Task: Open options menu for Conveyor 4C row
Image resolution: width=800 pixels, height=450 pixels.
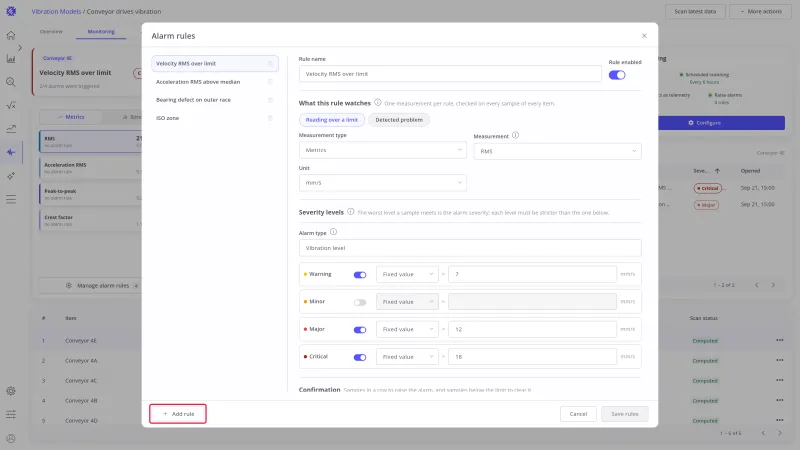Action: pos(780,380)
